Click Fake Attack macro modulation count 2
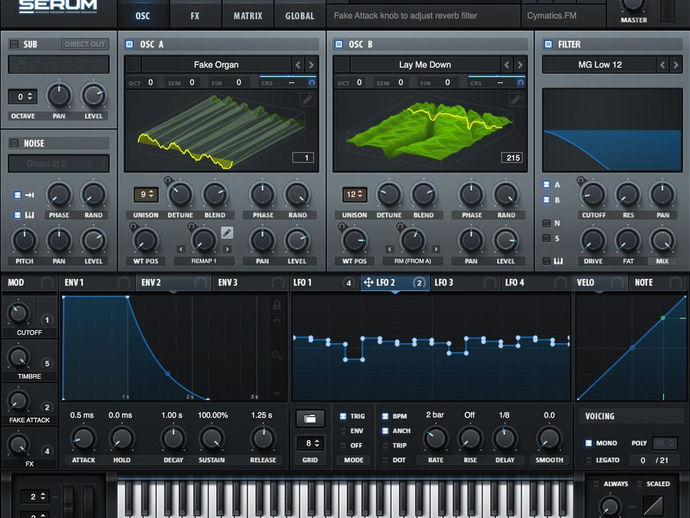The width and height of the screenshot is (690, 518). [47, 407]
